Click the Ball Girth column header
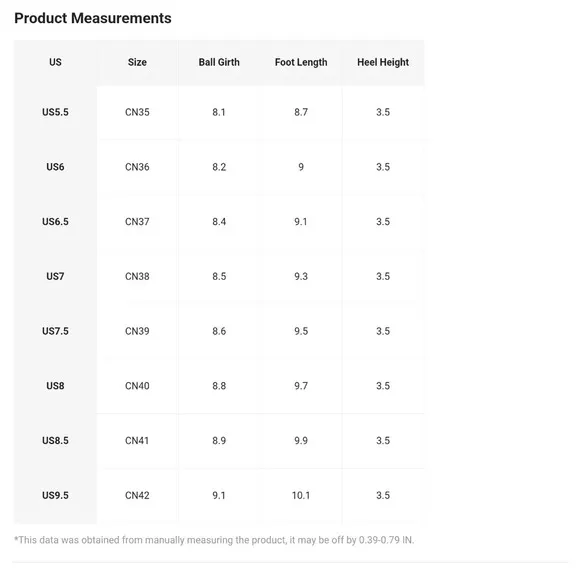The height and width of the screenshot is (580, 580). pos(219,62)
